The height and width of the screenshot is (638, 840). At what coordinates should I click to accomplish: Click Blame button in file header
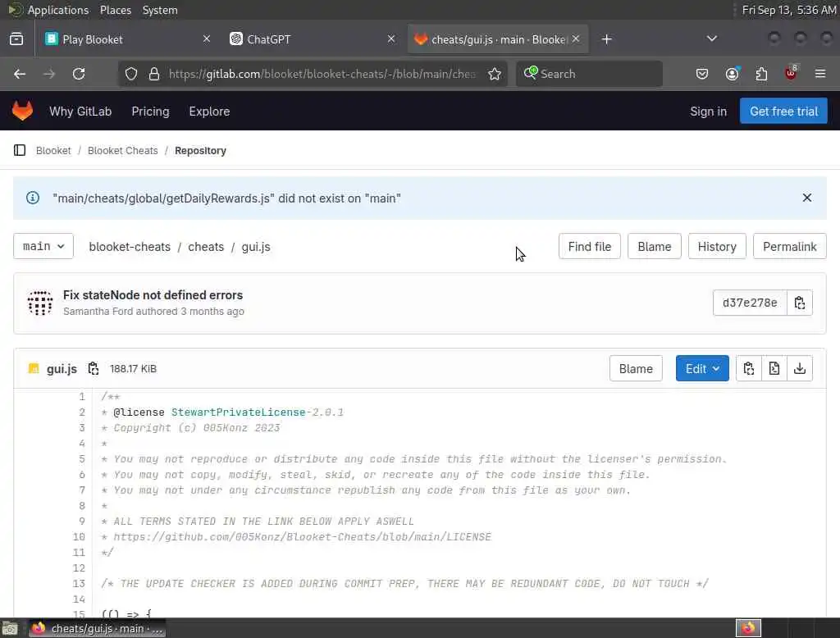[636, 368]
